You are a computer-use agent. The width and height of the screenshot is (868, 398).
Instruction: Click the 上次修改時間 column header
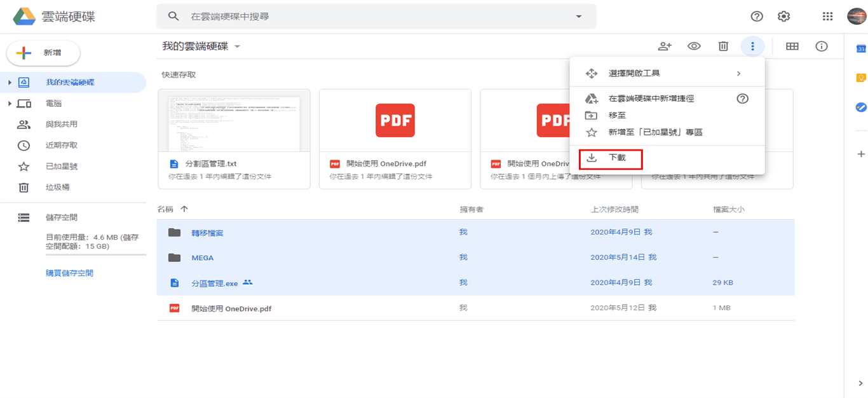614,210
